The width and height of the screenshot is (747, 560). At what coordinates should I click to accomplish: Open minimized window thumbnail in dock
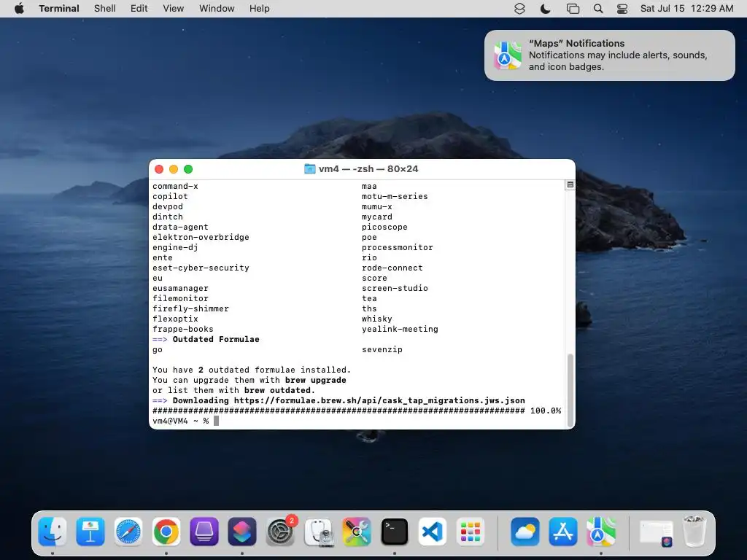[656, 532]
